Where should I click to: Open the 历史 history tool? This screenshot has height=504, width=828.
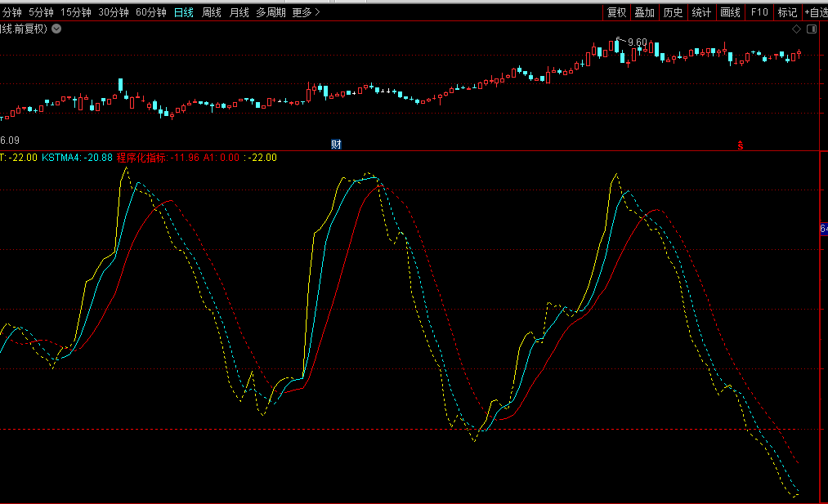click(673, 12)
